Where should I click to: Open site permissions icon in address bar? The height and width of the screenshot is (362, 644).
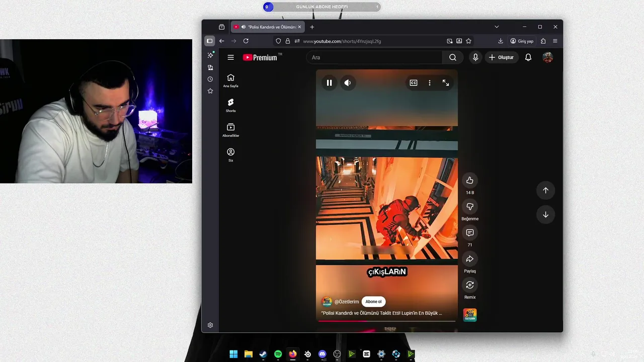pyautogui.click(x=297, y=41)
